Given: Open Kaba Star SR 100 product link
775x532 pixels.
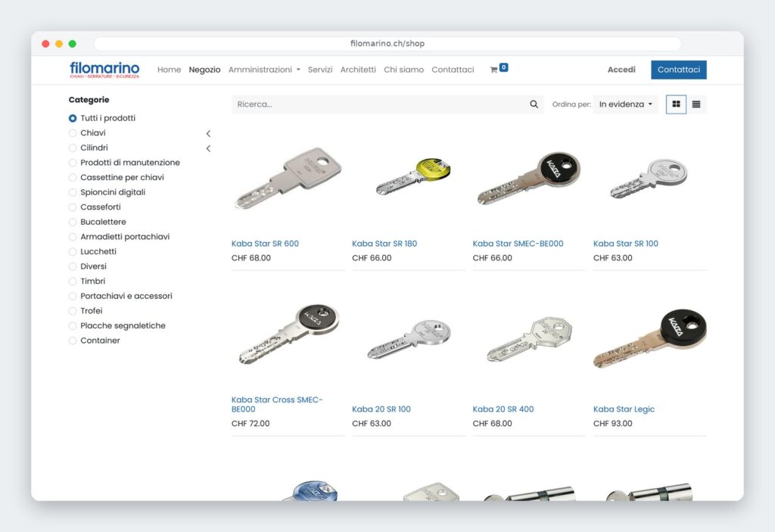Looking at the screenshot, I should (x=626, y=244).
